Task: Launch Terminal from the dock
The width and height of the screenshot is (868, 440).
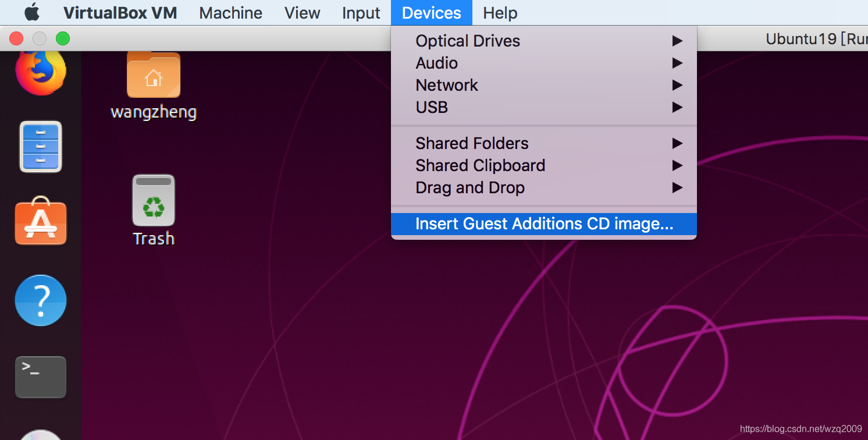Action: coord(41,377)
